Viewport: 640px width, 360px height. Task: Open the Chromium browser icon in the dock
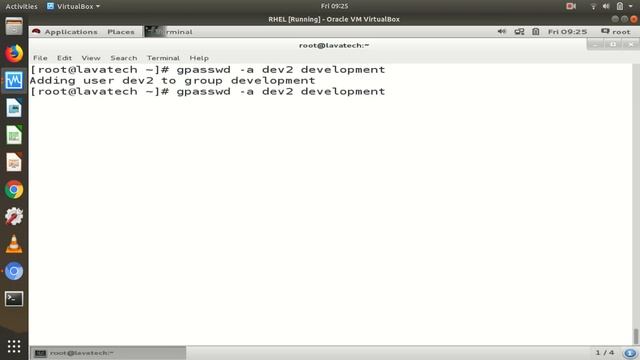click(14, 271)
